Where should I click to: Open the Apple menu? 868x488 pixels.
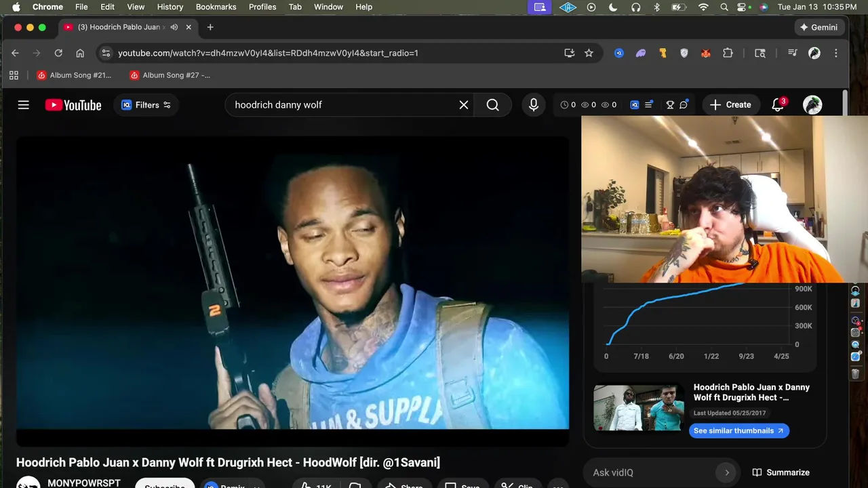coord(16,7)
